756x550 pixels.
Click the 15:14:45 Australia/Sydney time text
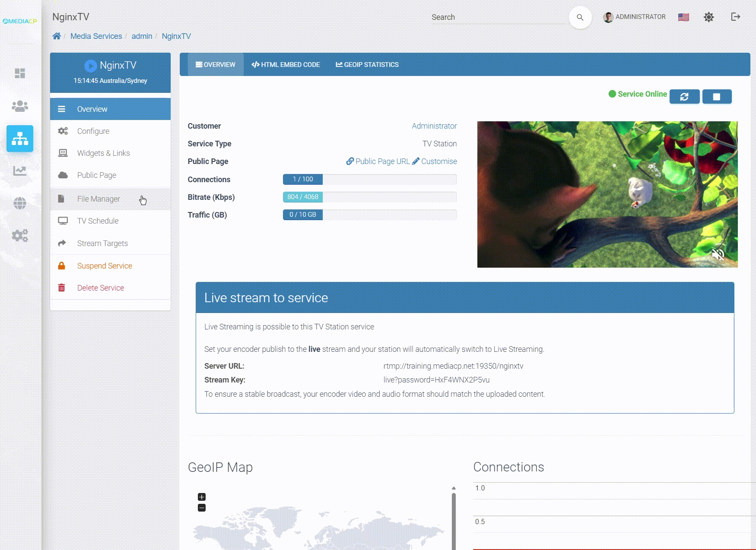[110, 81]
